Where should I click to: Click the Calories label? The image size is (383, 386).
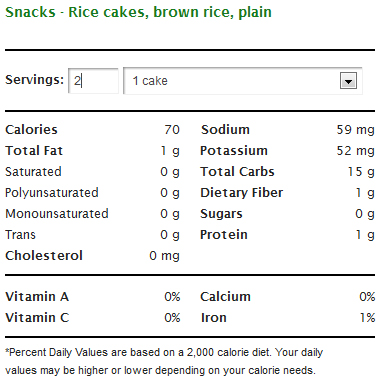pyautogui.click(x=31, y=129)
